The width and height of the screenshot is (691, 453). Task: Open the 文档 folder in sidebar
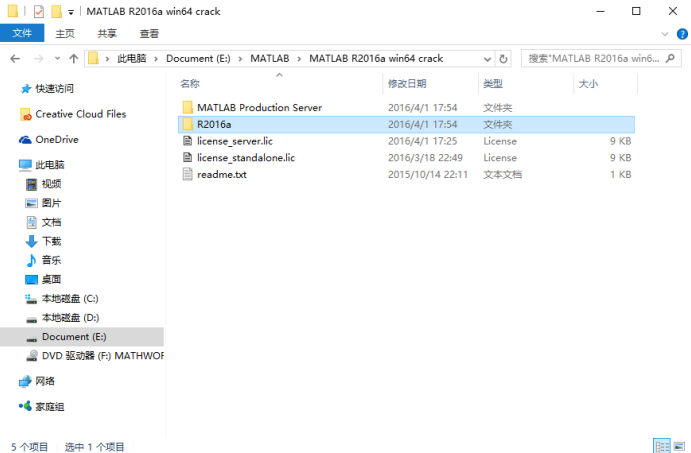point(51,222)
